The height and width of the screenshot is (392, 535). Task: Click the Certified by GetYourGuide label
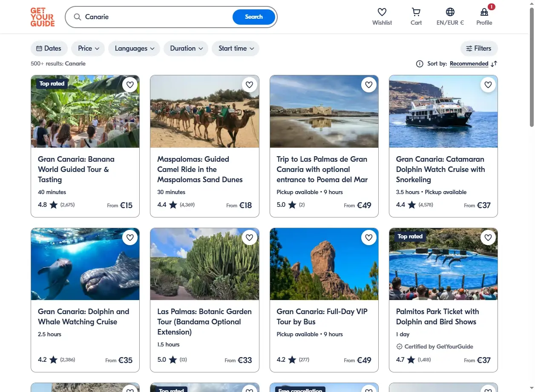[434, 346]
